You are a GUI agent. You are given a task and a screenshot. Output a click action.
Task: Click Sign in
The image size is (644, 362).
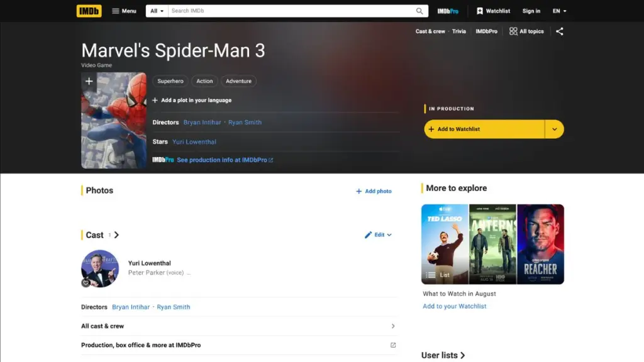click(531, 11)
